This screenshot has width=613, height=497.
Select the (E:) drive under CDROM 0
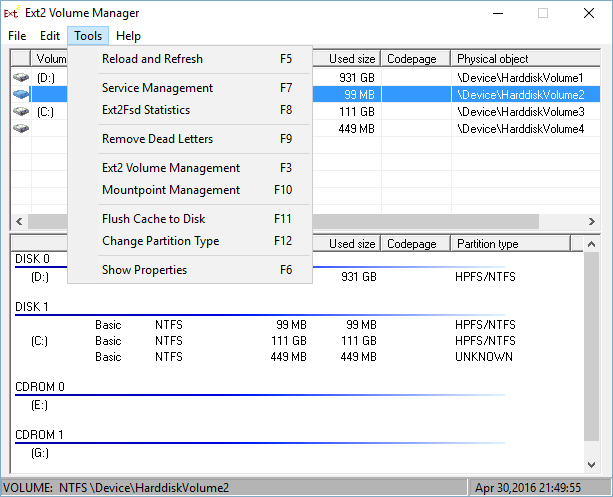39,405
